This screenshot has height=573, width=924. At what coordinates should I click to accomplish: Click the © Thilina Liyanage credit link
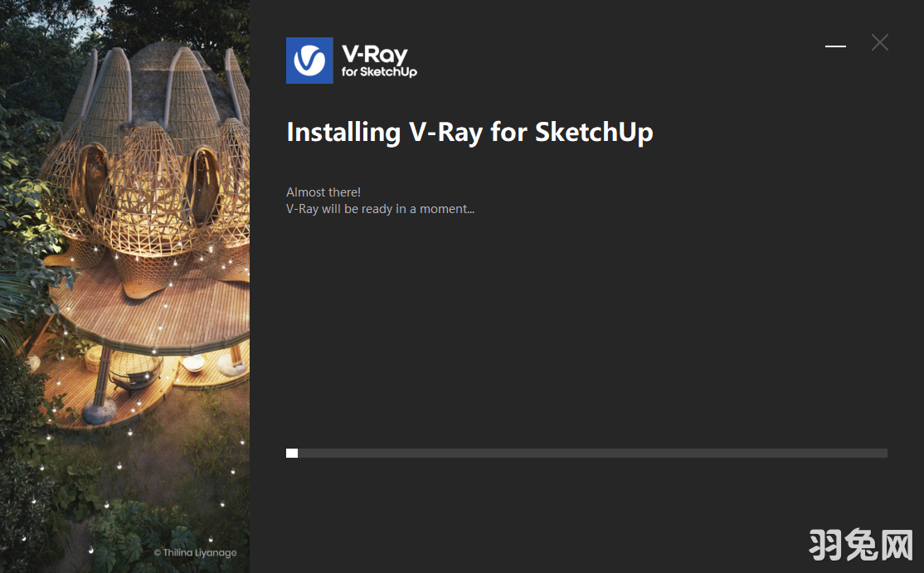coord(195,551)
